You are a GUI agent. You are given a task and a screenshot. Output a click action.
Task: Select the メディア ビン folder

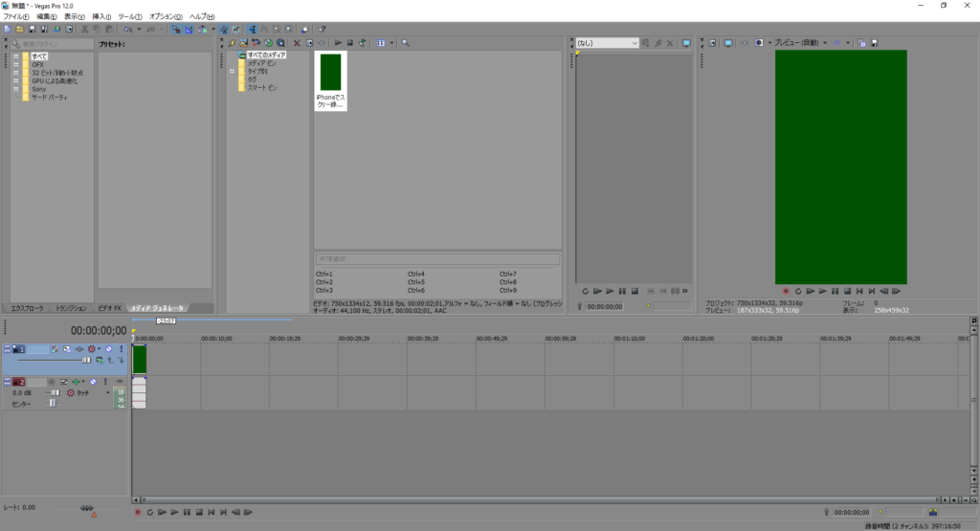pos(261,63)
